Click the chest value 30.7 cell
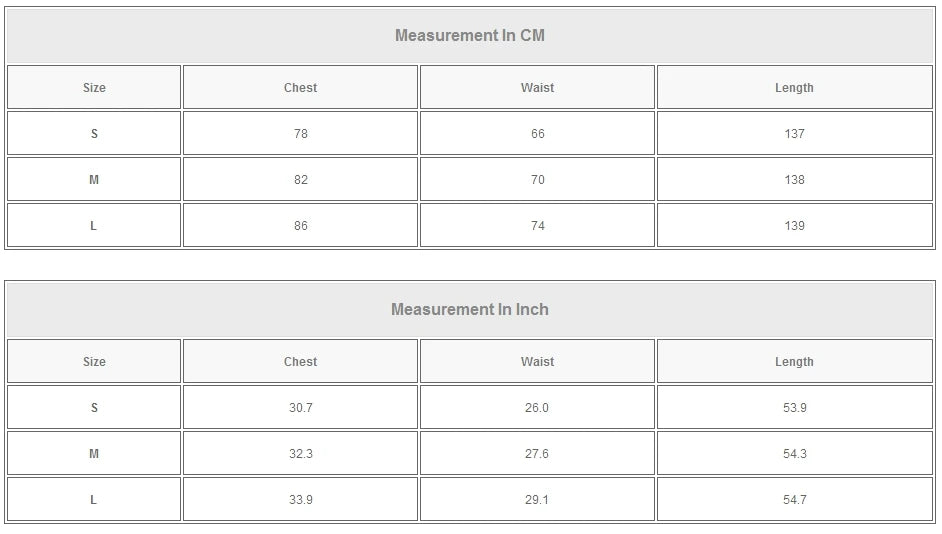This screenshot has height=534, width=942. [301, 408]
